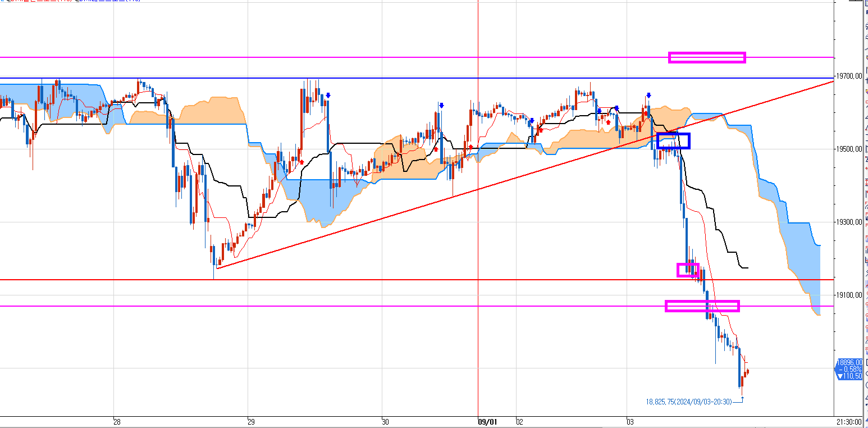This screenshot has height=428, width=868.
Task: Click the date label 30 on time axis
Action: pyautogui.click(x=385, y=422)
